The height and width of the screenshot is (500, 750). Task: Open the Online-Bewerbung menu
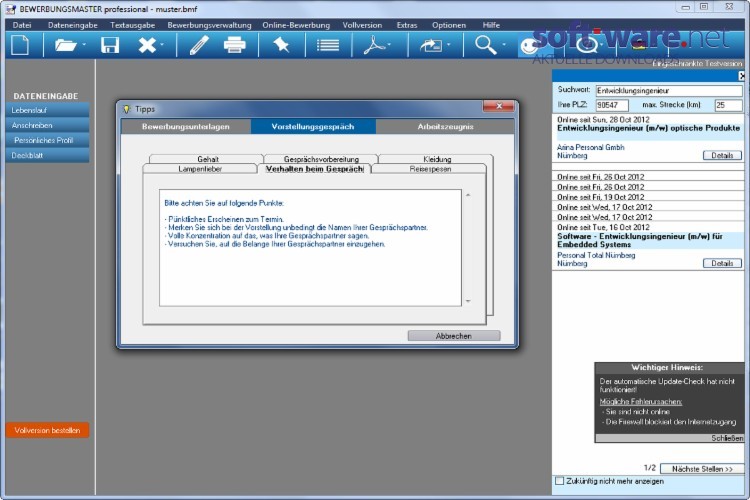[296, 25]
